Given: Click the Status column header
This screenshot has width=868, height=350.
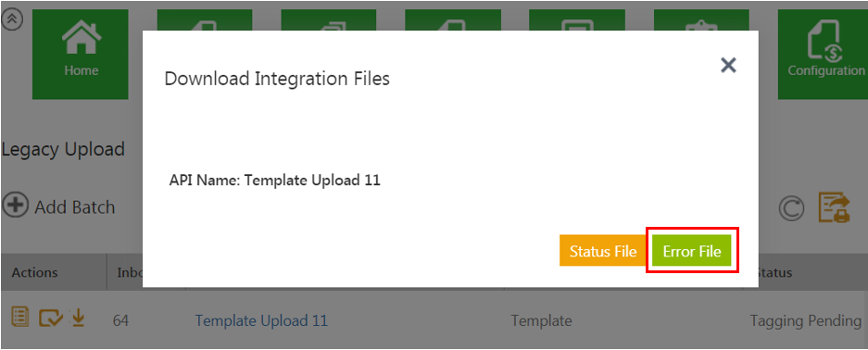Looking at the screenshot, I should point(774,272).
